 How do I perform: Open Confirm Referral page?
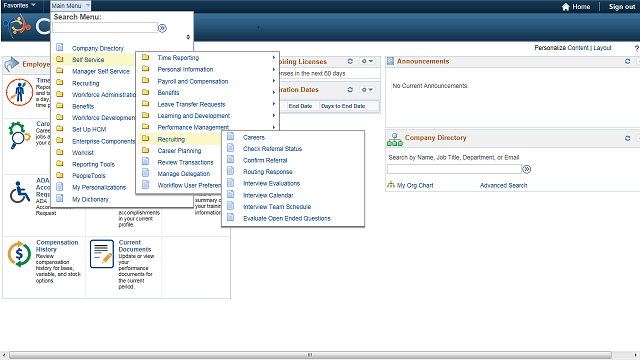coord(265,160)
